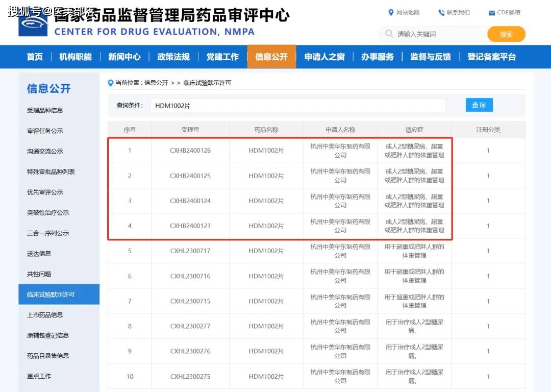Choose 突破性治疗公示 sidebar entry
Screen dimensions: 551x392
48,213
